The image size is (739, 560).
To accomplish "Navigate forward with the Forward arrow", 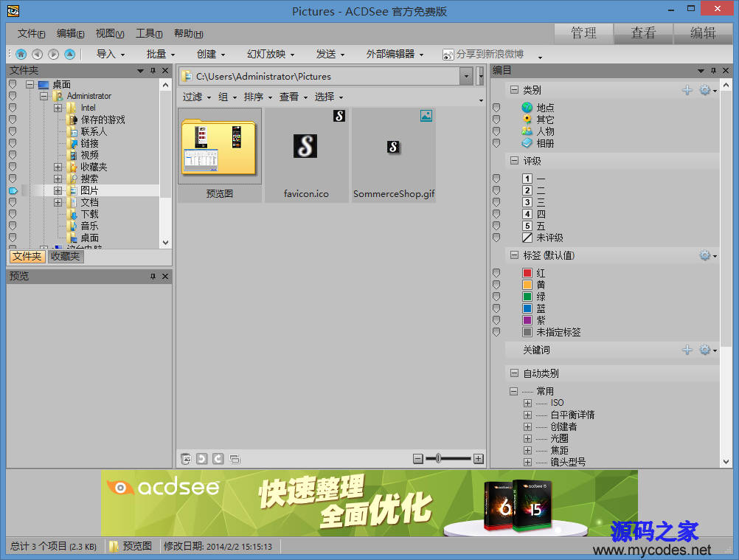I will pyautogui.click(x=54, y=54).
